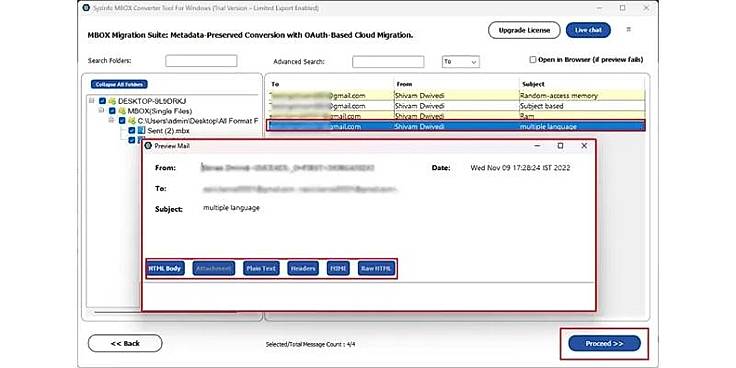
Task: Click Collapse All Folders button
Action: 119,84
